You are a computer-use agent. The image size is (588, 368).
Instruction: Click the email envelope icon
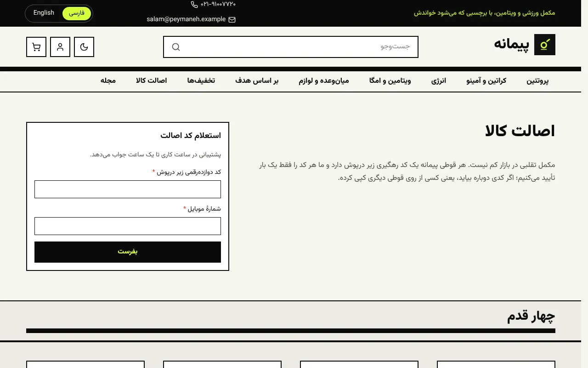232,20
